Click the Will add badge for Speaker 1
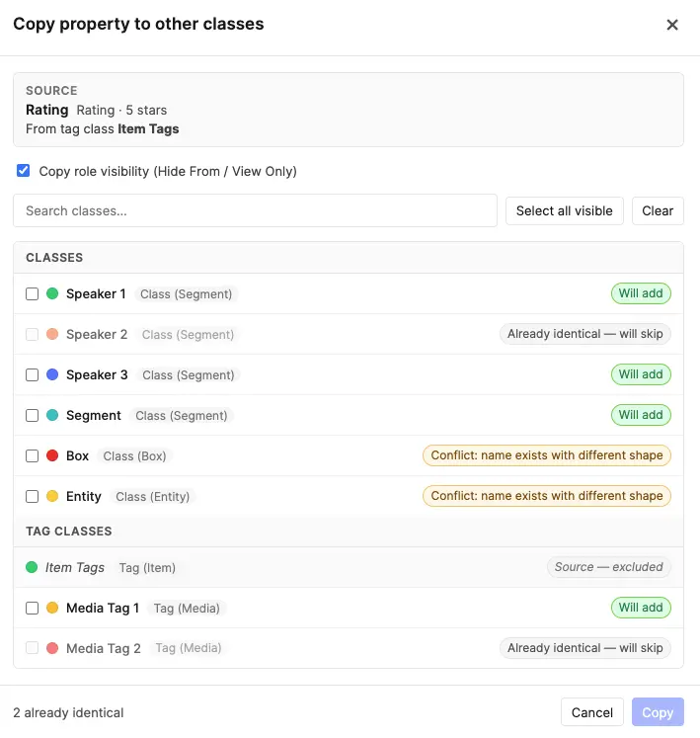Image resolution: width=700 pixels, height=738 pixels. click(641, 293)
